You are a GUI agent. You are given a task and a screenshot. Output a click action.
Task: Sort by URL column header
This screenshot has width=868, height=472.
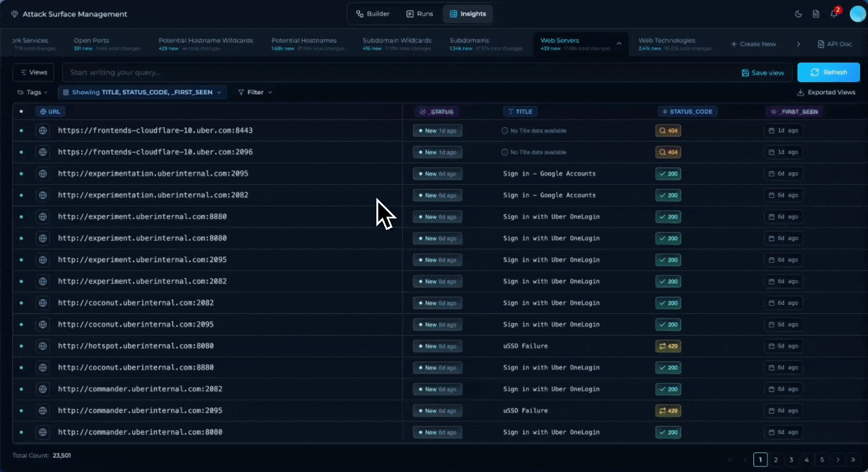[x=50, y=111]
